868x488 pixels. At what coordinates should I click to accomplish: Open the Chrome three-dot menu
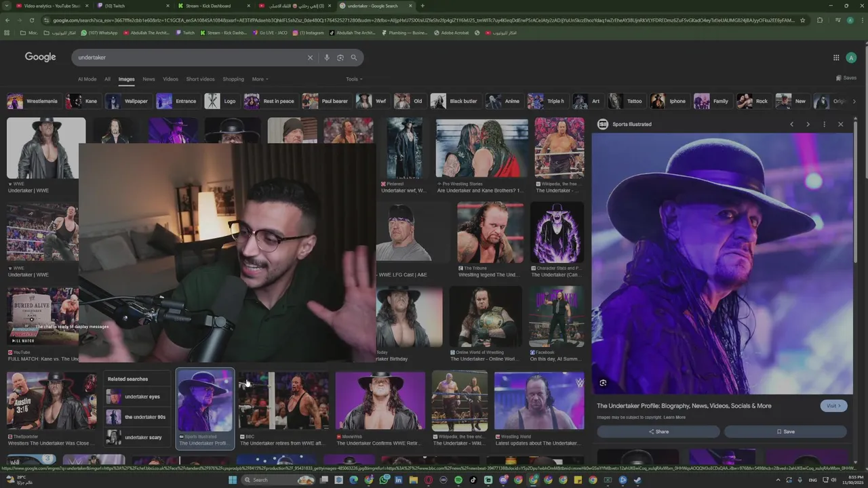862,20
